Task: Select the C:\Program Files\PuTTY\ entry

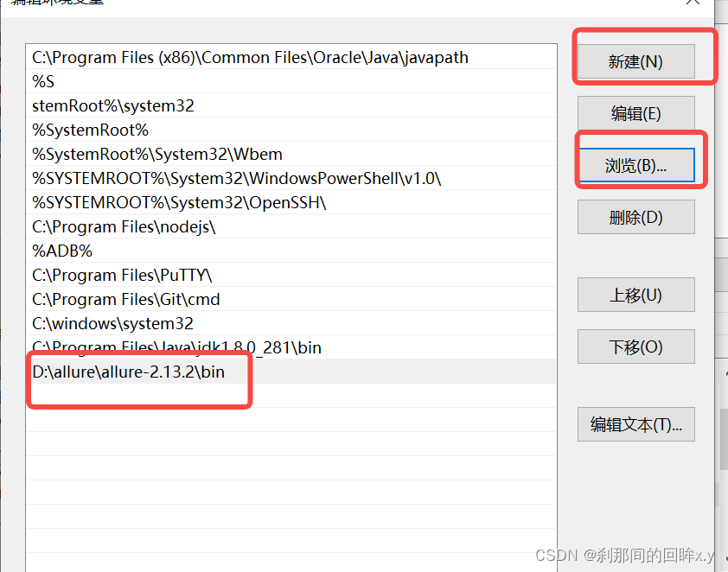Action: coord(291,275)
